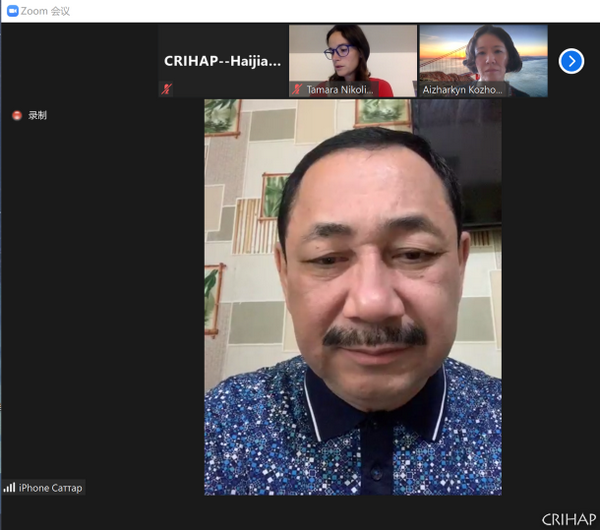Viewport: 600px width, 530px height.
Task: Select the CRIHAP--Haijia participant tile
Action: [223, 60]
